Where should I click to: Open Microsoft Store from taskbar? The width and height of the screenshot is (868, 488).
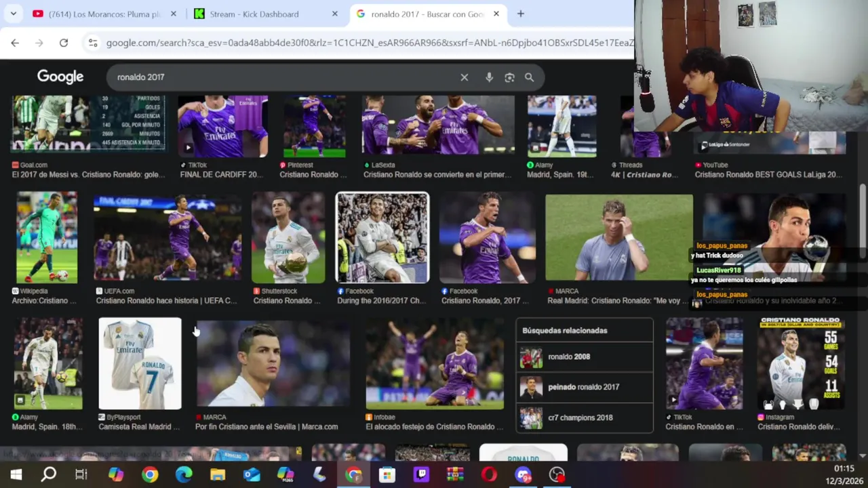[387, 474]
